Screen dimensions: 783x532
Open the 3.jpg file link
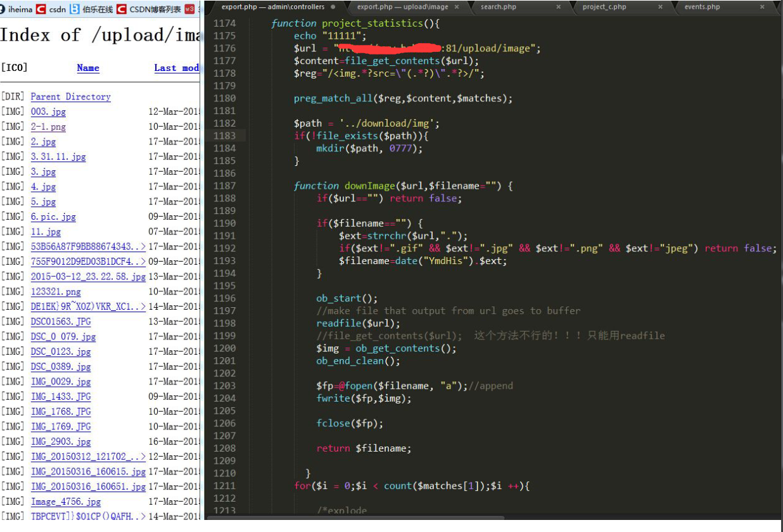coord(43,172)
